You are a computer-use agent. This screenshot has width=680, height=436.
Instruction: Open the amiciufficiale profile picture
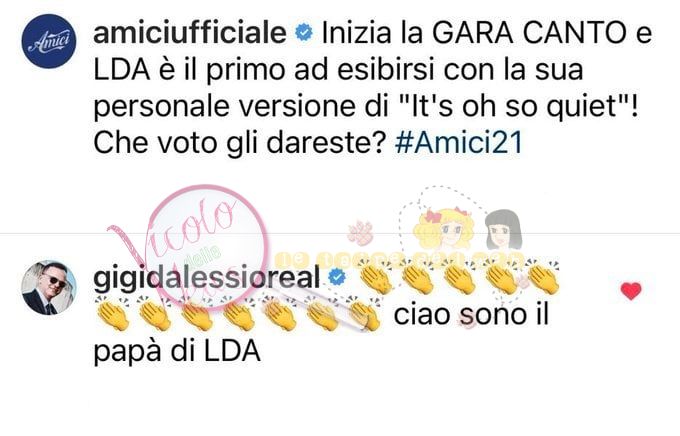(49, 41)
